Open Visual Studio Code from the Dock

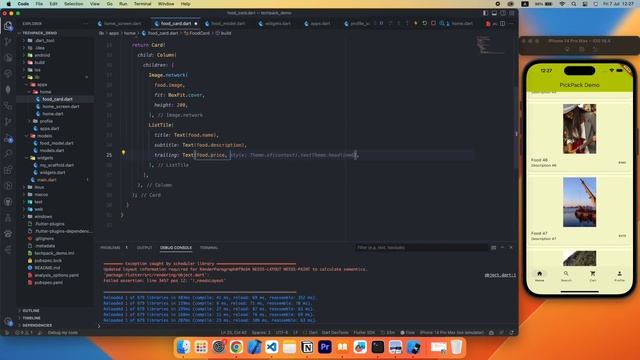(x=271, y=347)
